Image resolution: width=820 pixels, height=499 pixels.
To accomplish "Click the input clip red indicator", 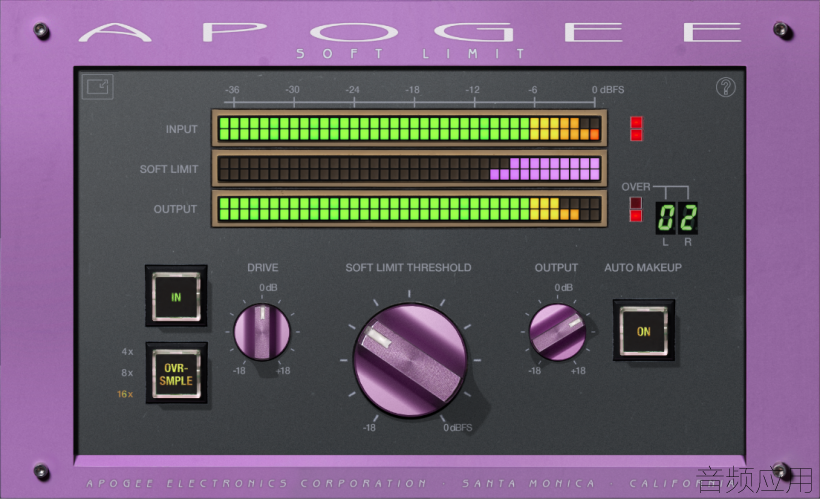I will (636, 128).
